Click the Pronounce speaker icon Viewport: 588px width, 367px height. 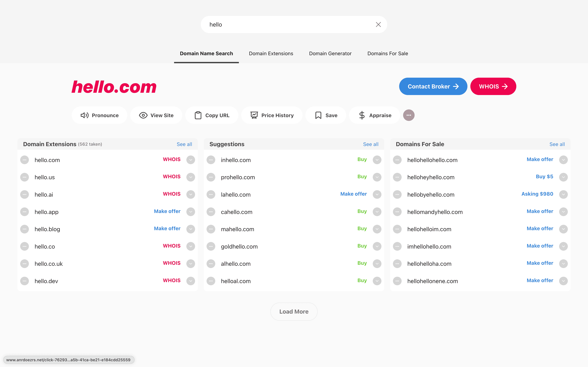[x=84, y=115]
